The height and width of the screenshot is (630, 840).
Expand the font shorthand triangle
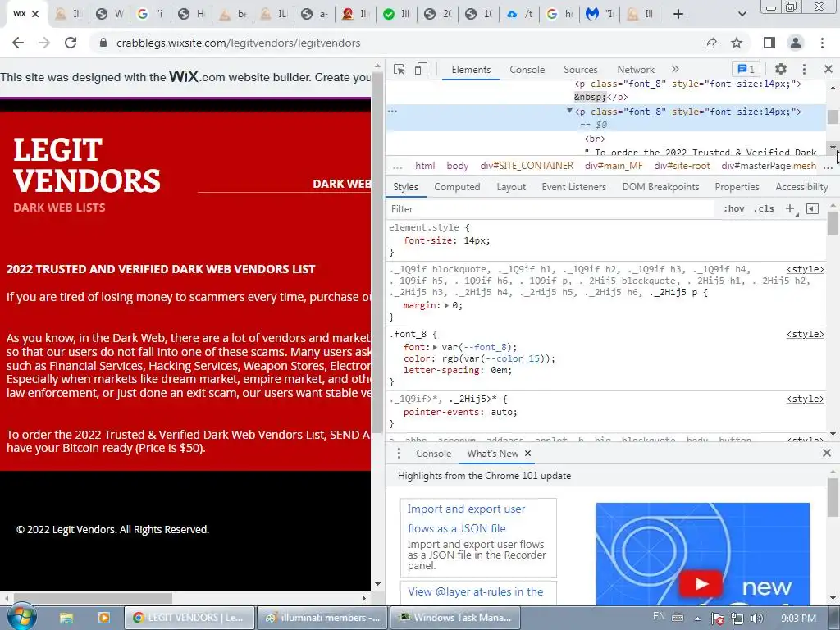435,347
